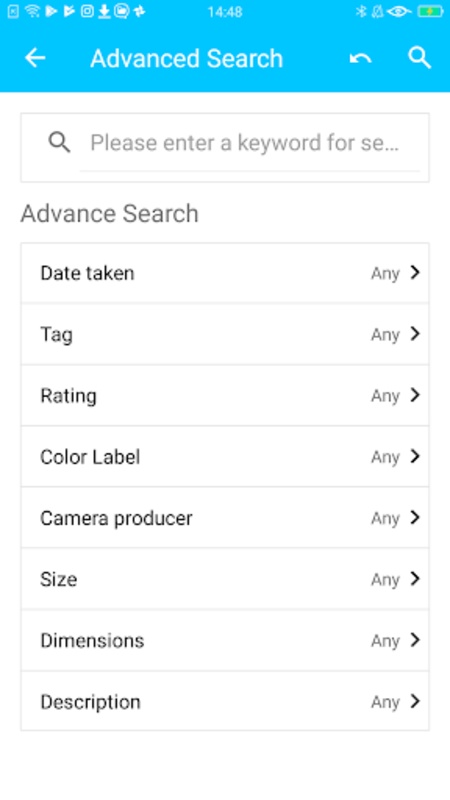
Task: Expand the Date taken chevron
Action: [x=415, y=272]
